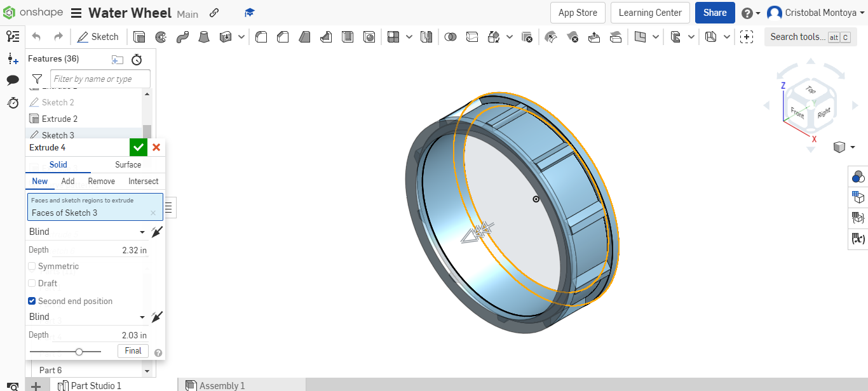Select the Sweep tool
The height and width of the screenshot is (391, 868).
tap(183, 36)
